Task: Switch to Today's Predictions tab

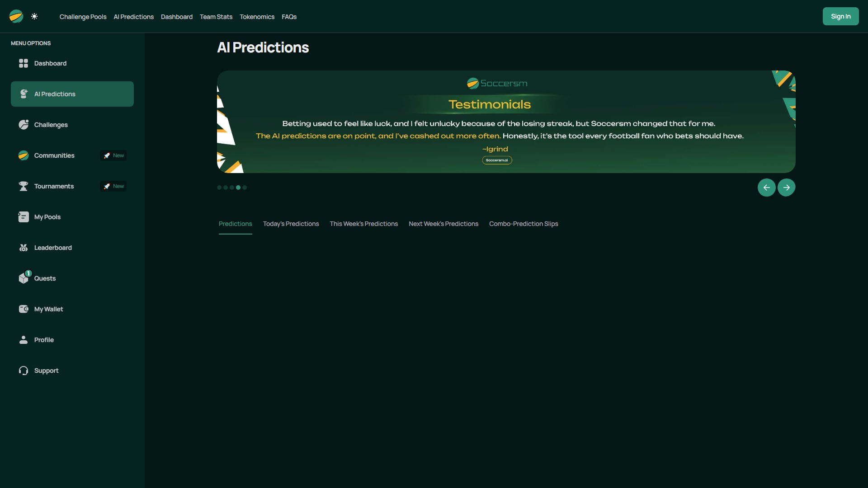Action: (291, 224)
